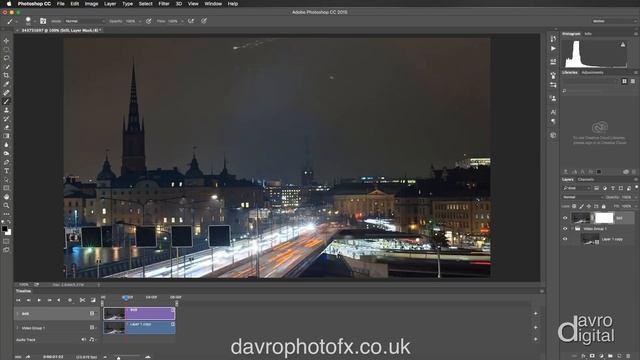
Task: Open the brush preset picker
Action: [29, 21]
